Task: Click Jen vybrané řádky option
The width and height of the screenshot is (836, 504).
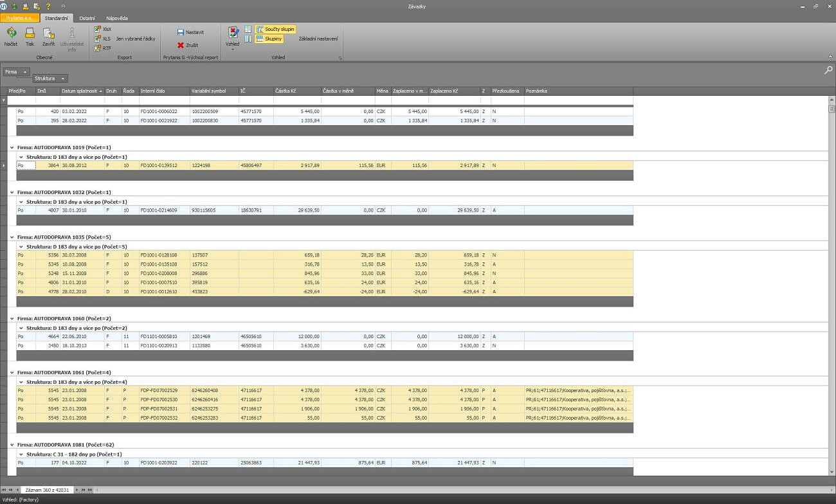Action: pyautogui.click(x=136, y=39)
